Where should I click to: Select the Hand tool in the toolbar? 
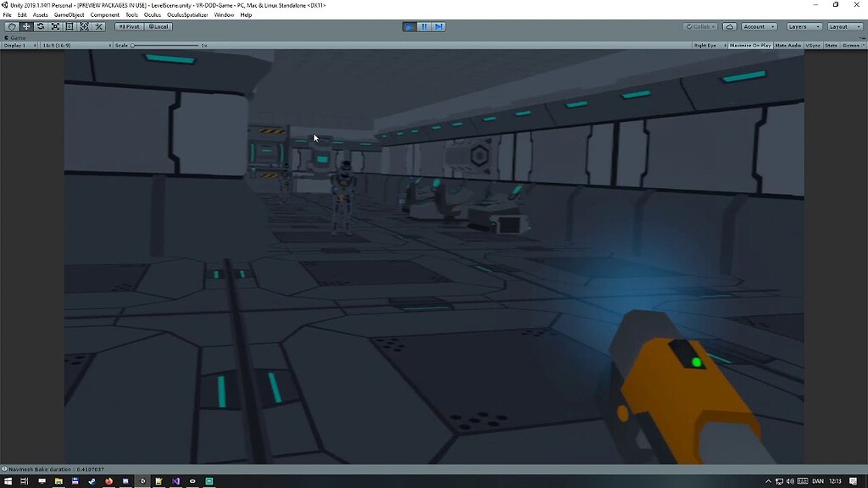[x=12, y=26]
